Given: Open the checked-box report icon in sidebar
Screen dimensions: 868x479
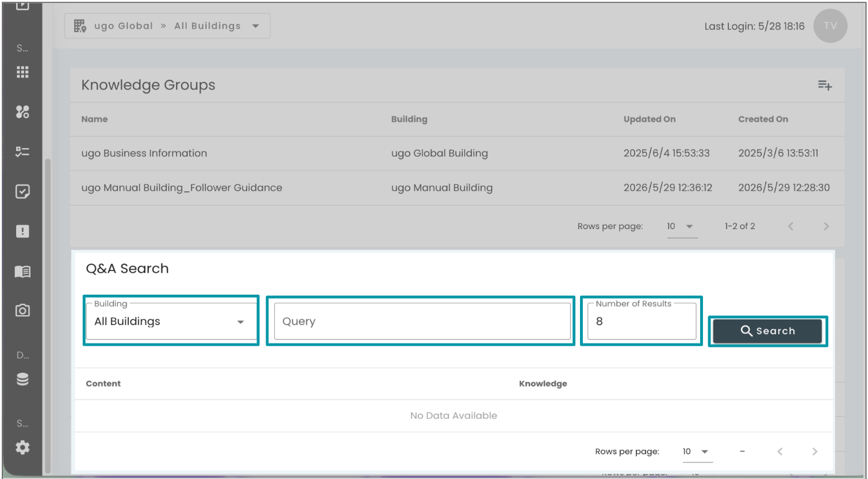Looking at the screenshot, I should (22, 191).
